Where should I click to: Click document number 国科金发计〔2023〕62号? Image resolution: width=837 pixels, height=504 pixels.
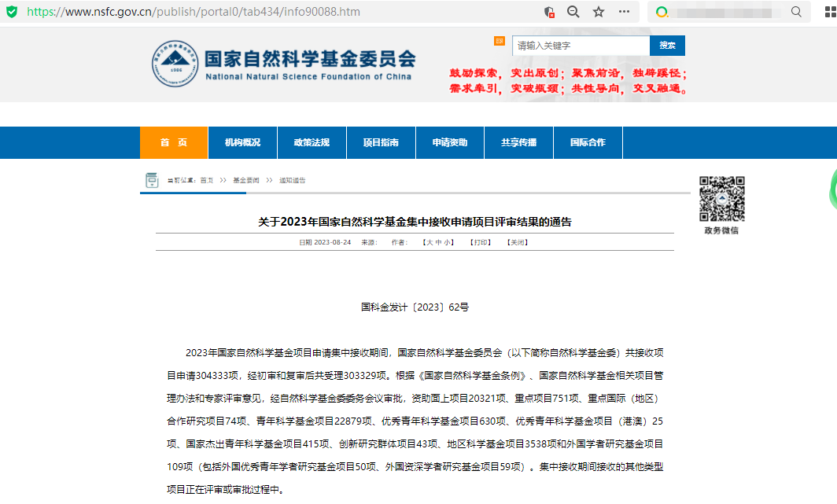415,307
